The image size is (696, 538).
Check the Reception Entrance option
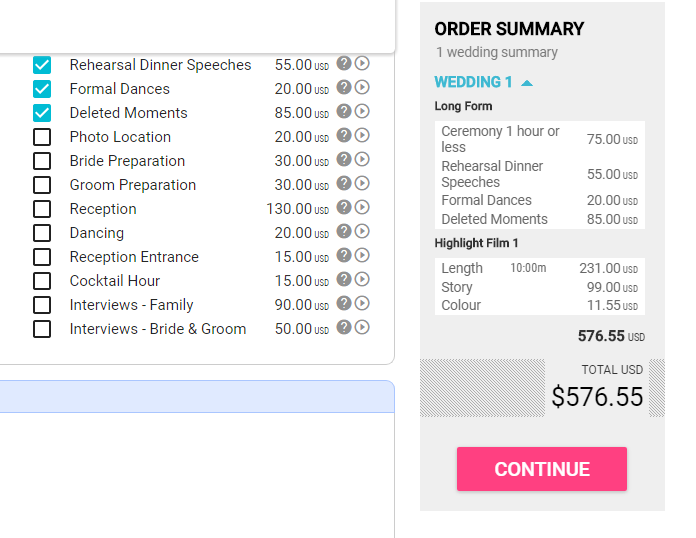point(42,257)
